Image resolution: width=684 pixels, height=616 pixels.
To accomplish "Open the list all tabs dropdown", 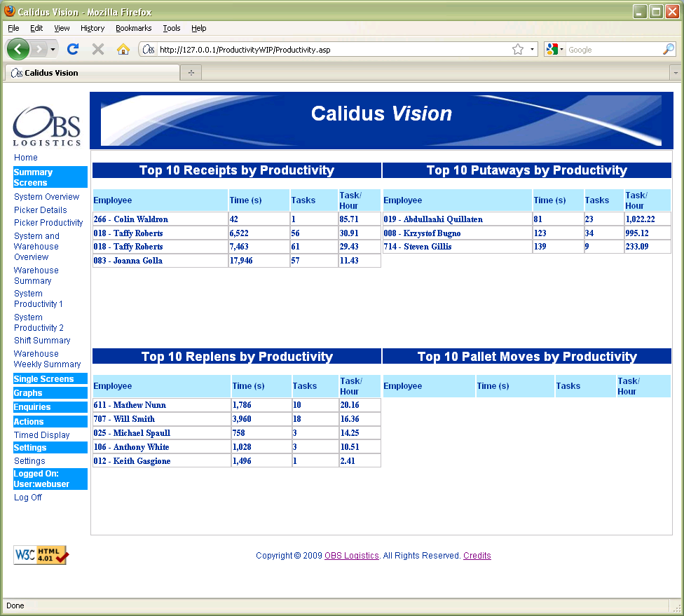I will click(676, 73).
